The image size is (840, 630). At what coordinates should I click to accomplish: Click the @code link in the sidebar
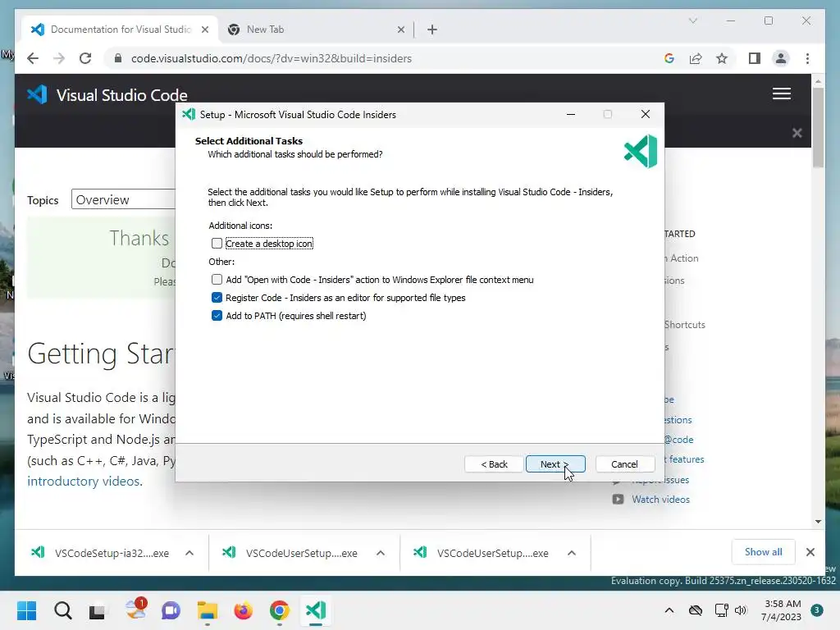(x=678, y=440)
